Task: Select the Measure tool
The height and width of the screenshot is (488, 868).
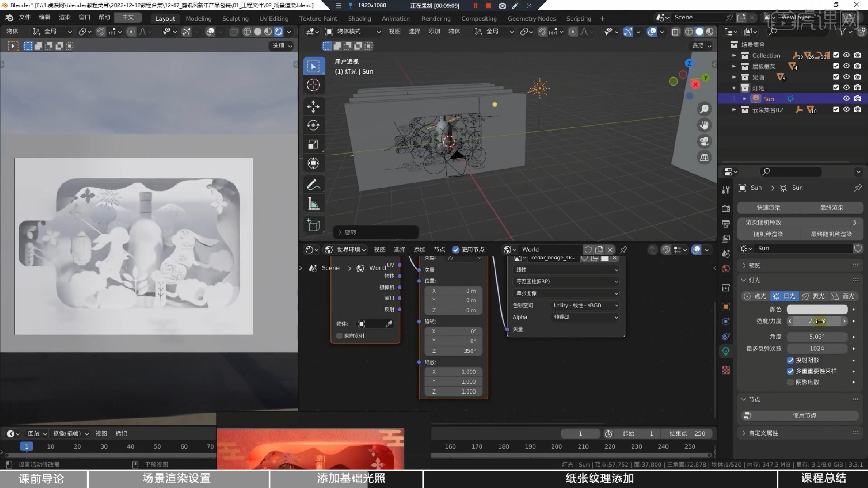Action: [313, 204]
